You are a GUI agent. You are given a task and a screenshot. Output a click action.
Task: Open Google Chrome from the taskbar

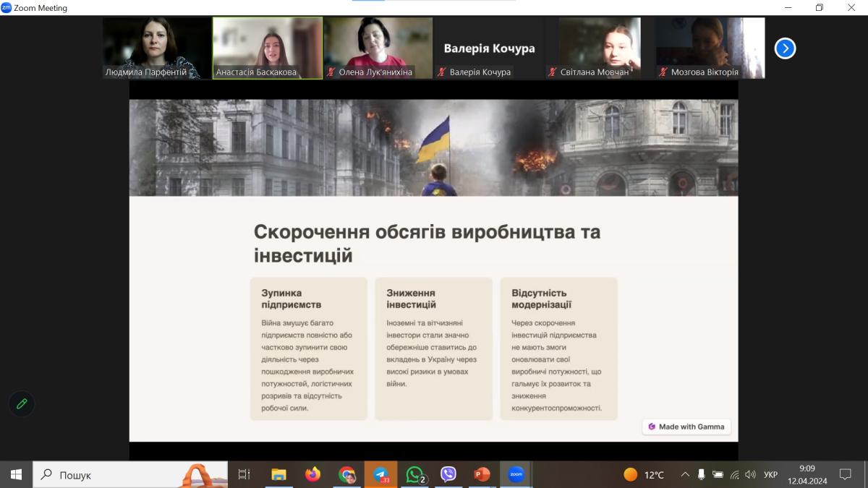[x=347, y=474]
